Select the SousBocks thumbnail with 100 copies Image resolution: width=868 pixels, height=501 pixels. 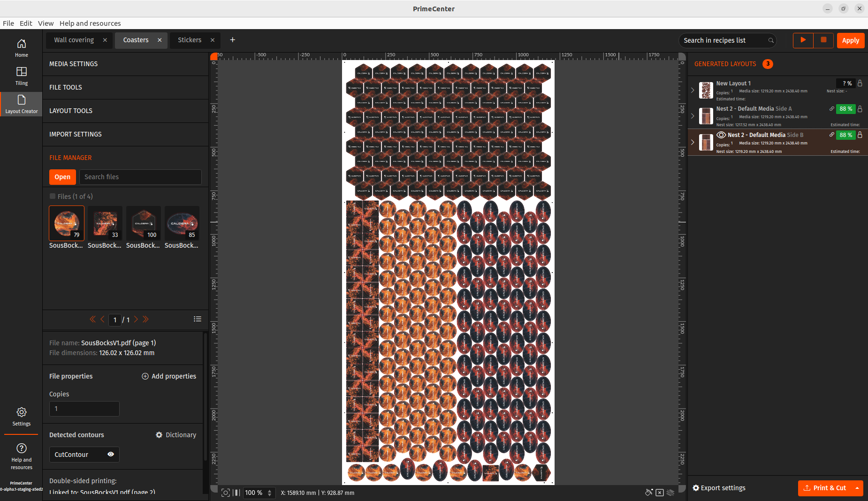[x=144, y=223]
